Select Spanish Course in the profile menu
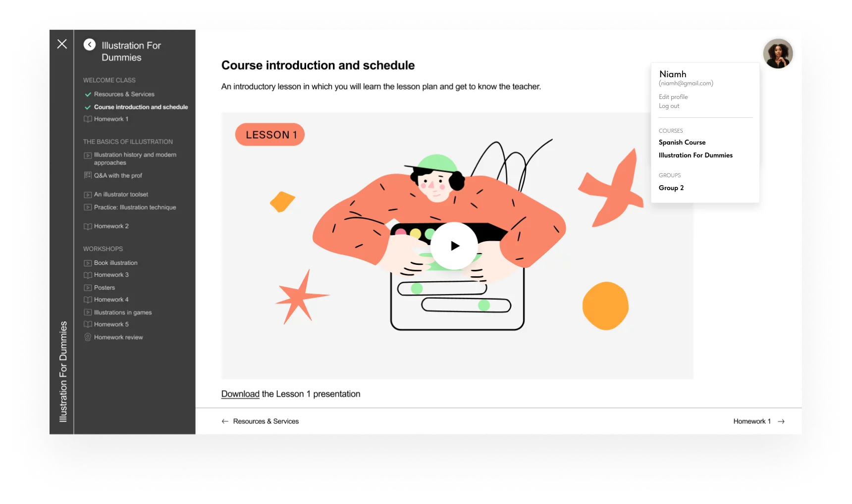Screen dimensions: 852x504 pyautogui.click(x=682, y=142)
